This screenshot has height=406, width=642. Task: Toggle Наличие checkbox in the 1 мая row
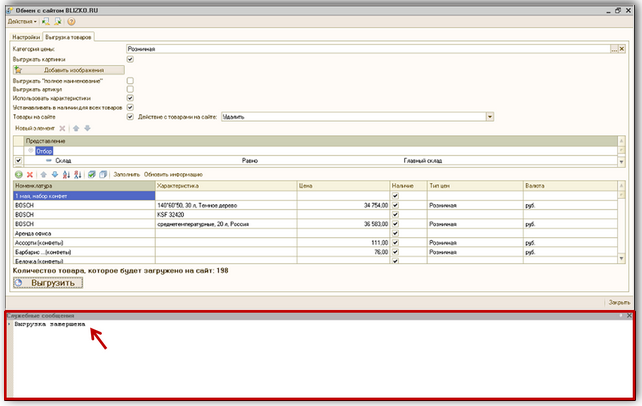pos(395,196)
